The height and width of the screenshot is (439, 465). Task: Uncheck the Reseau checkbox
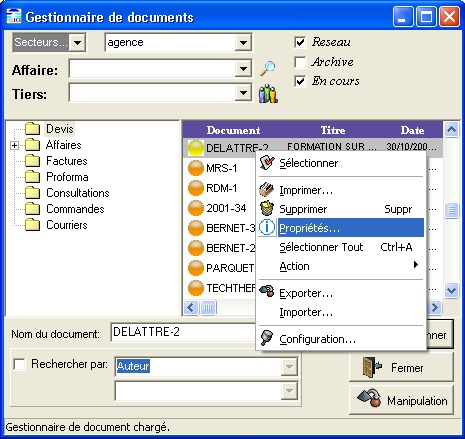[x=300, y=42]
